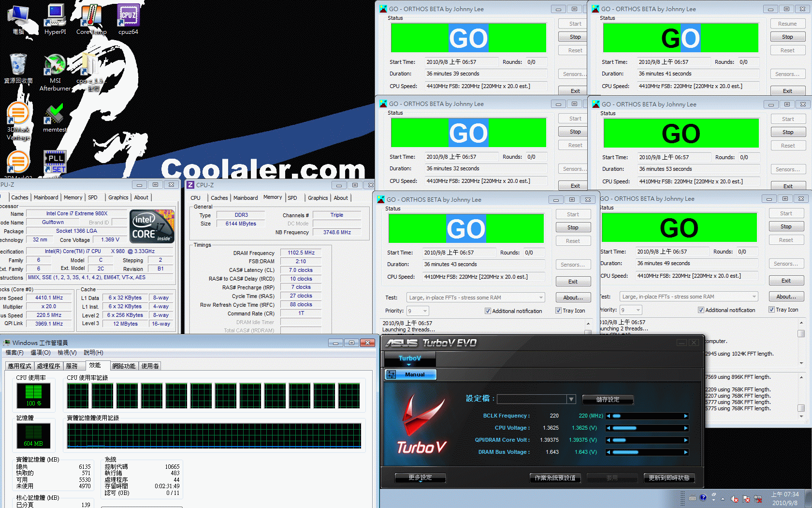Click the Show Desktop strip beside the clock

click(808, 499)
